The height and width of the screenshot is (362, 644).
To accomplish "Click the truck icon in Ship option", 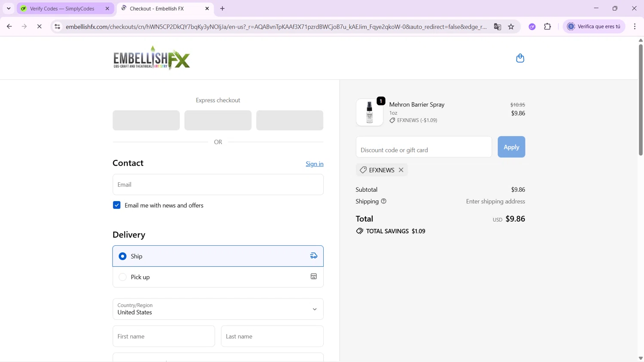I will click(x=314, y=256).
